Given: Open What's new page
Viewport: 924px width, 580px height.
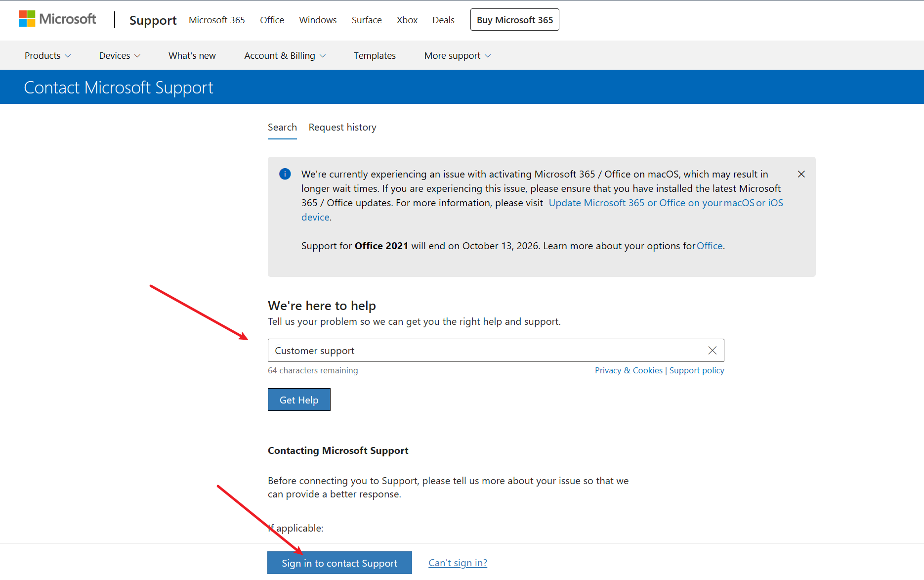Looking at the screenshot, I should point(192,56).
